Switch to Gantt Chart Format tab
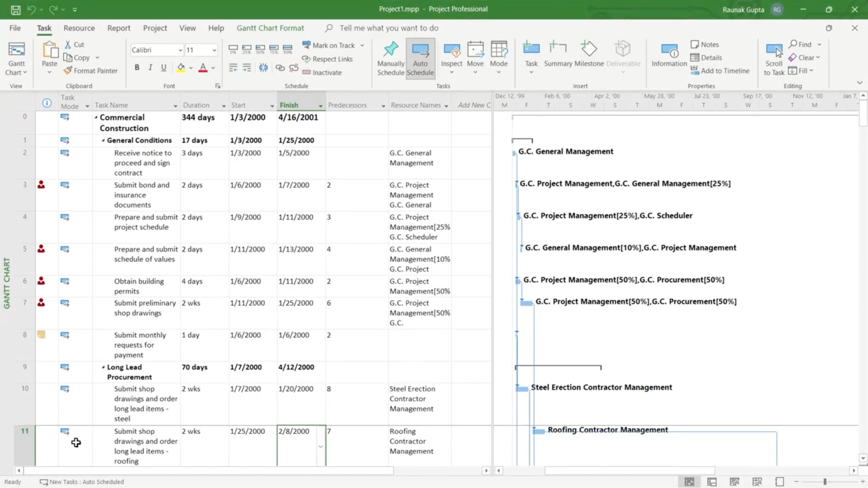This screenshot has width=868, height=488. (x=270, y=28)
